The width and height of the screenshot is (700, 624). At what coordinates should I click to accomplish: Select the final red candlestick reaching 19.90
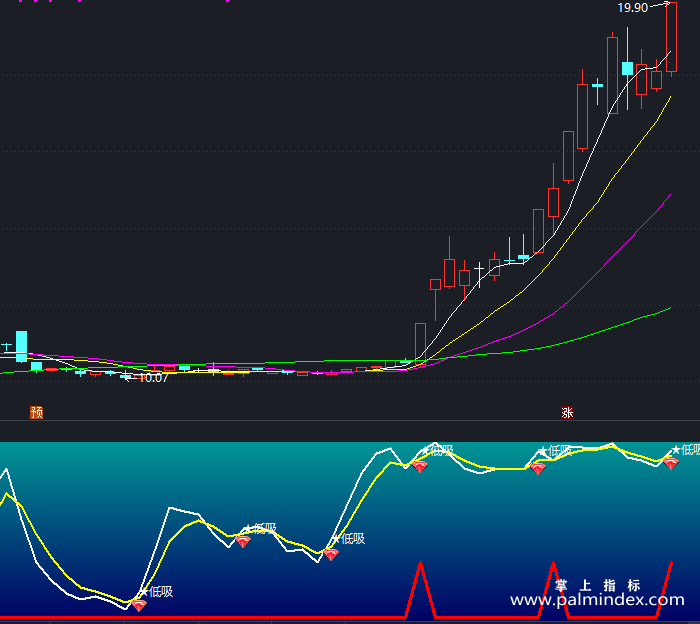(x=671, y=39)
